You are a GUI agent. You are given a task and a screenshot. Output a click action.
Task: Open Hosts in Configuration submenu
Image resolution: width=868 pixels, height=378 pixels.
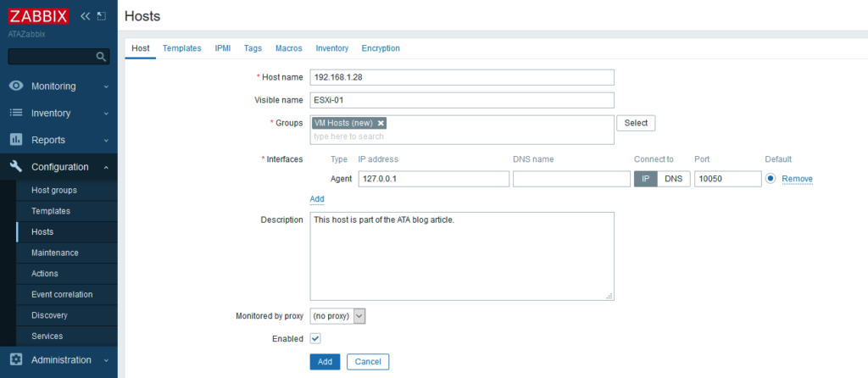[x=67, y=232]
